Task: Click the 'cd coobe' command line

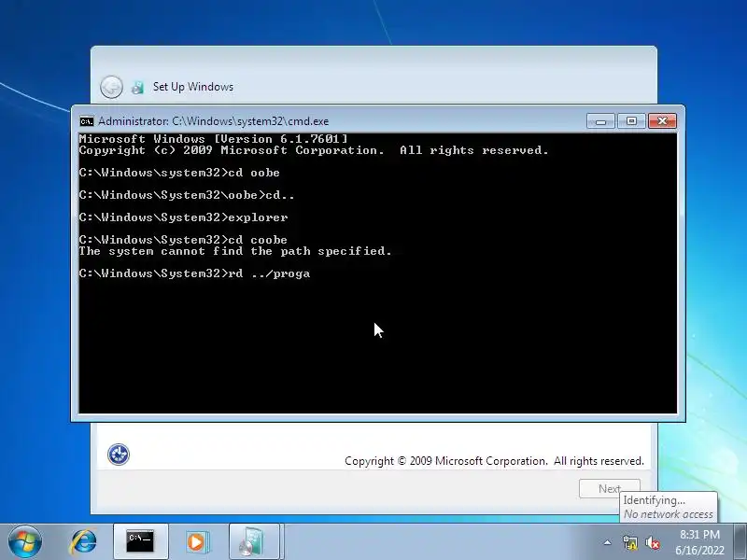Action: point(183,240)
